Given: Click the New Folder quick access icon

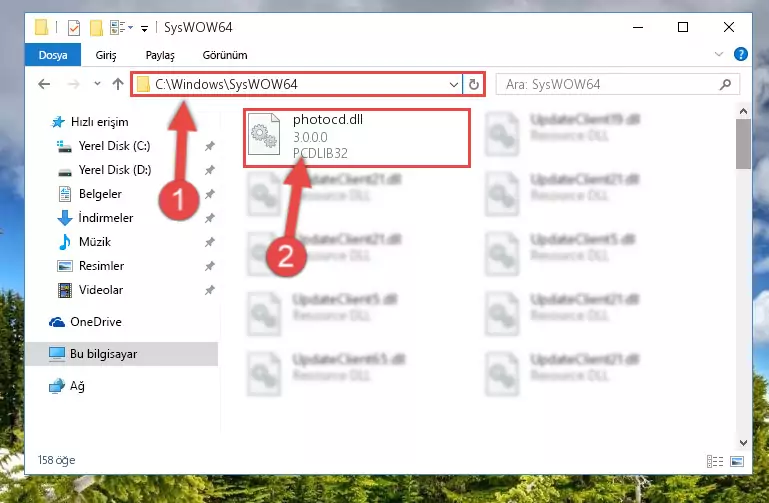Looking at the screenshot, I should point(97,27).
